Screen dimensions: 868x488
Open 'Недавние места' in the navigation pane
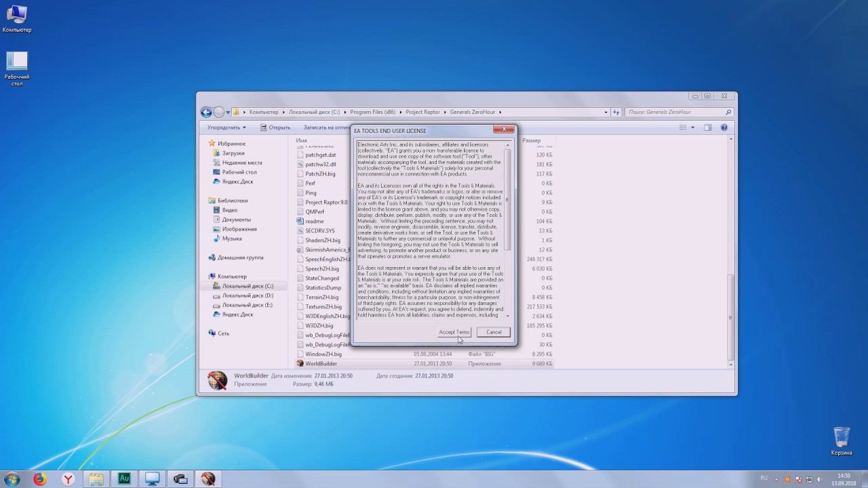click(241, 163)
